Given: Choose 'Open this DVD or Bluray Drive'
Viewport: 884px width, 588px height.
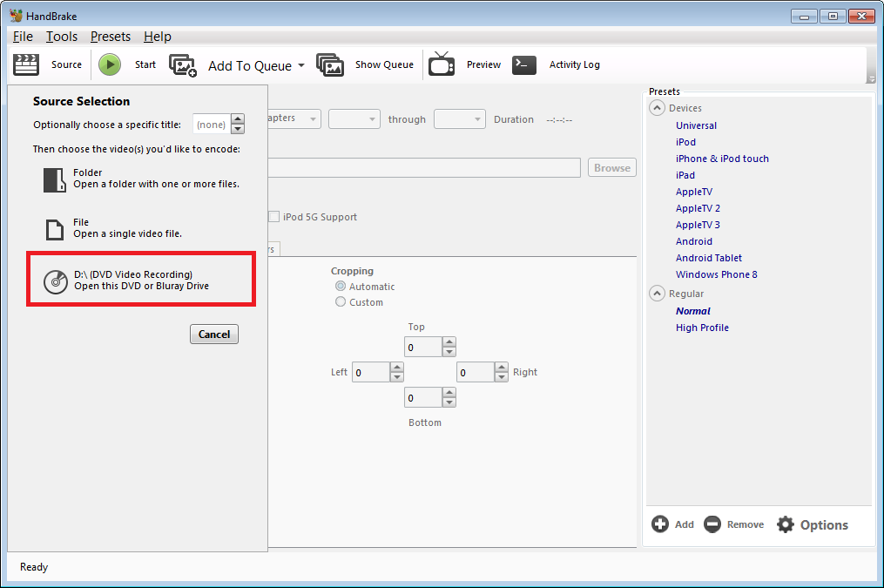Looking at the screenshot, I should (x=141, y=286).
